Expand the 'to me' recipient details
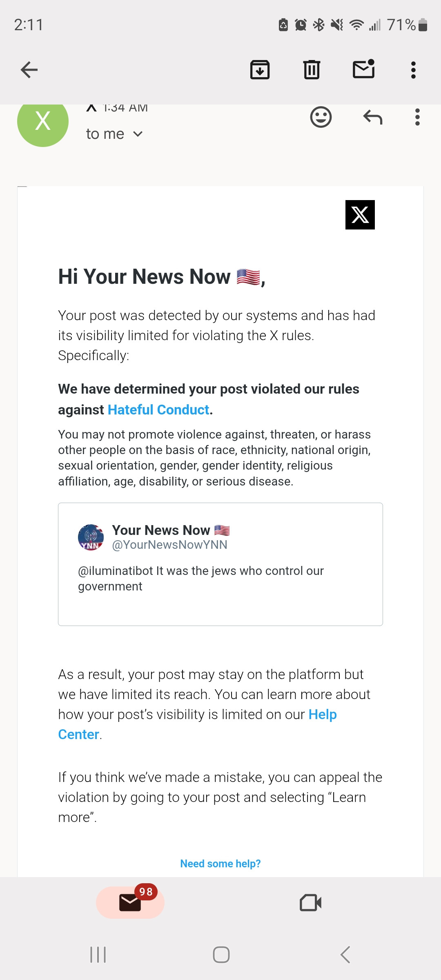441x980 pixels. (x=114, y=134)
